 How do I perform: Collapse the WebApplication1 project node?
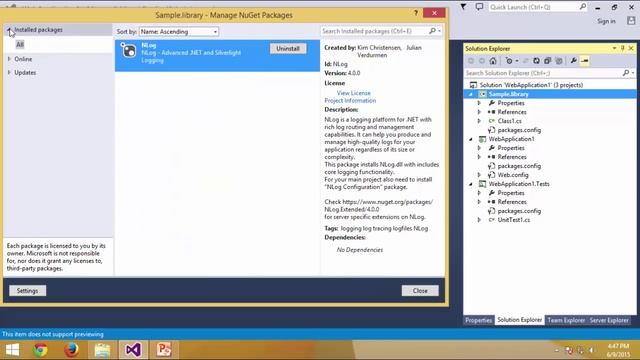pyautogui.click(x=471, y=139)
